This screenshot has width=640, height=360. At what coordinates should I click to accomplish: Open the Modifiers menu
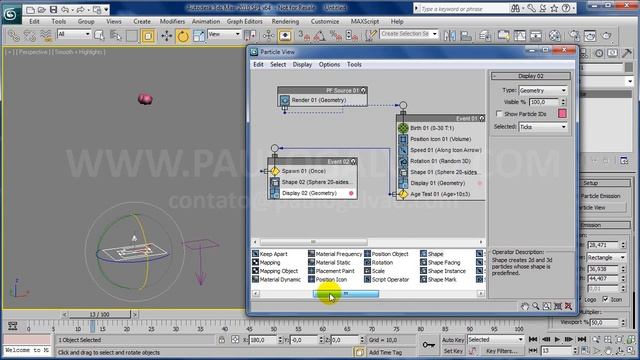click(172, 21)
